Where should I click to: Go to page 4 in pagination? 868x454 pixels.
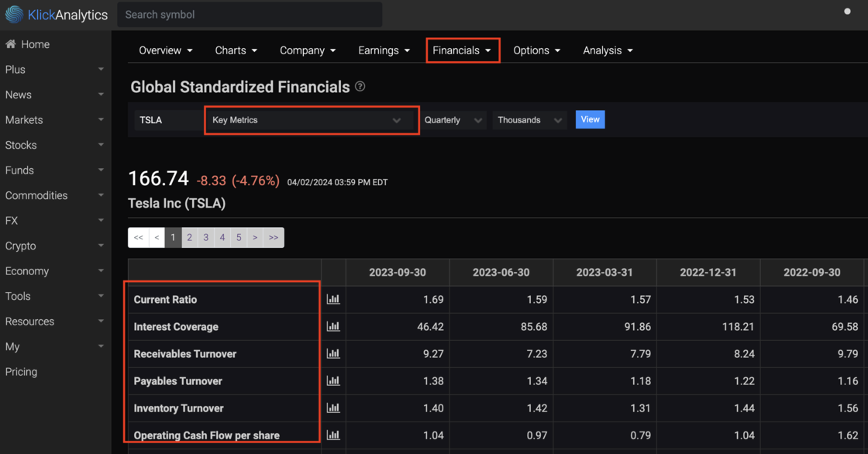222,238
